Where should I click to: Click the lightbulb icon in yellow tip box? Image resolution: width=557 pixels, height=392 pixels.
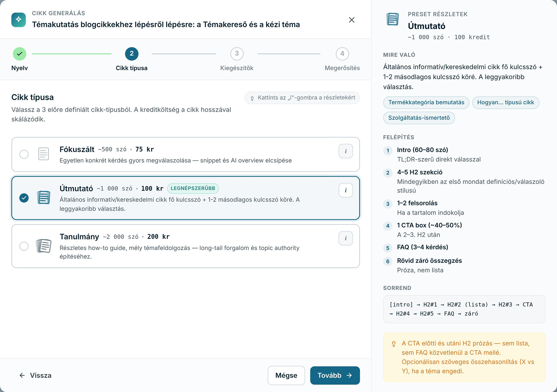(x=394, y=344)
